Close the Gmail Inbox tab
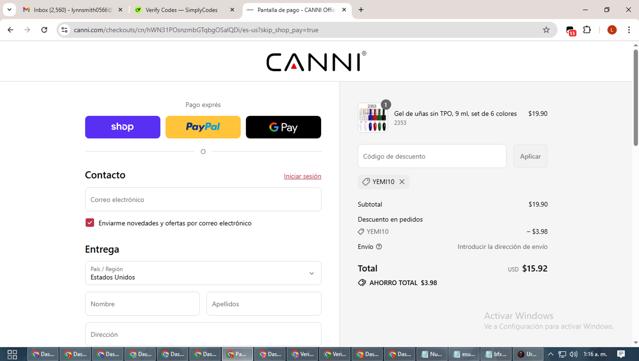 point(120,10)
